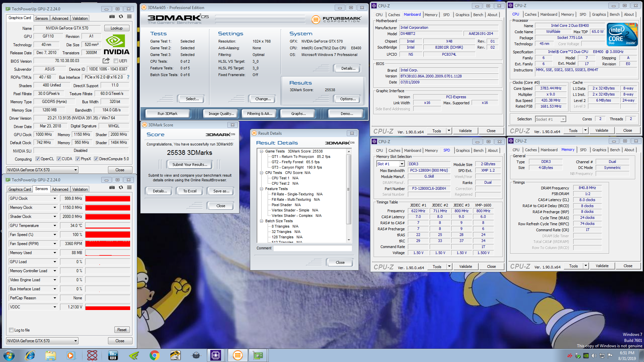Click Run 3DMark button
Image resolution: width=644 pixels, height=362 pixels.
167,114
